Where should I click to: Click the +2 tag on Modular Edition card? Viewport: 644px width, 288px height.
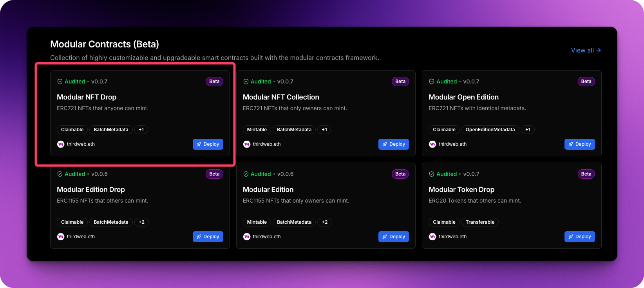[x=325, y=222]
